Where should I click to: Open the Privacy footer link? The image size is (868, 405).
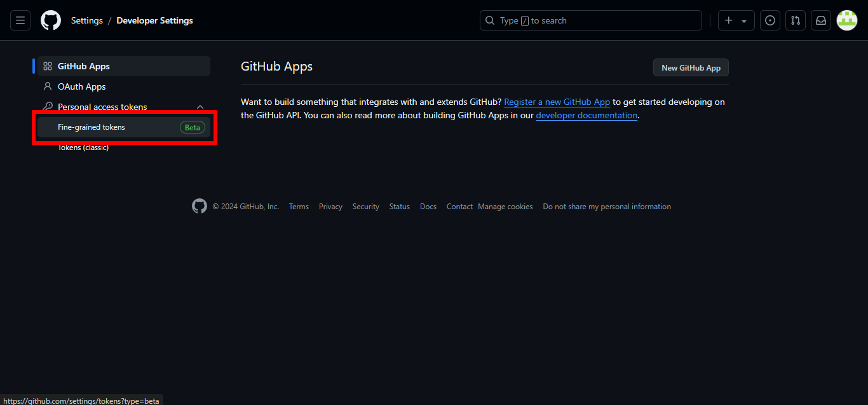330,207
